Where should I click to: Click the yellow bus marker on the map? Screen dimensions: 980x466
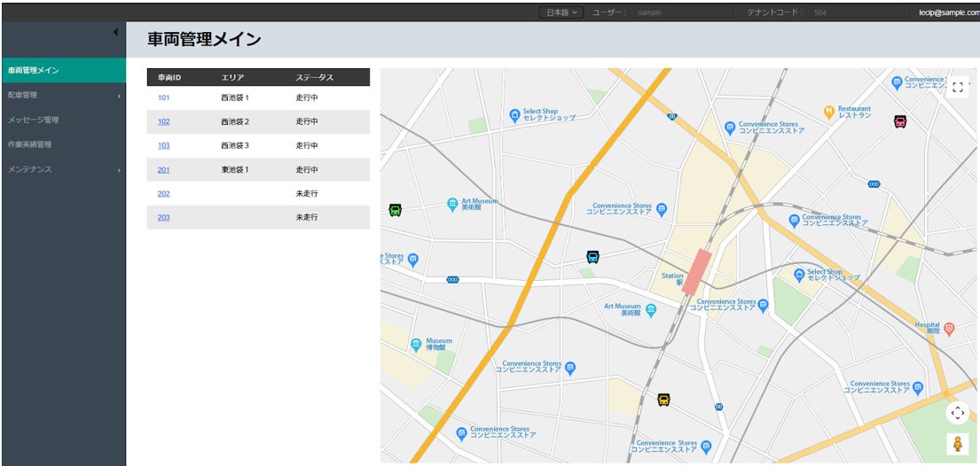[x=663, y=400]
